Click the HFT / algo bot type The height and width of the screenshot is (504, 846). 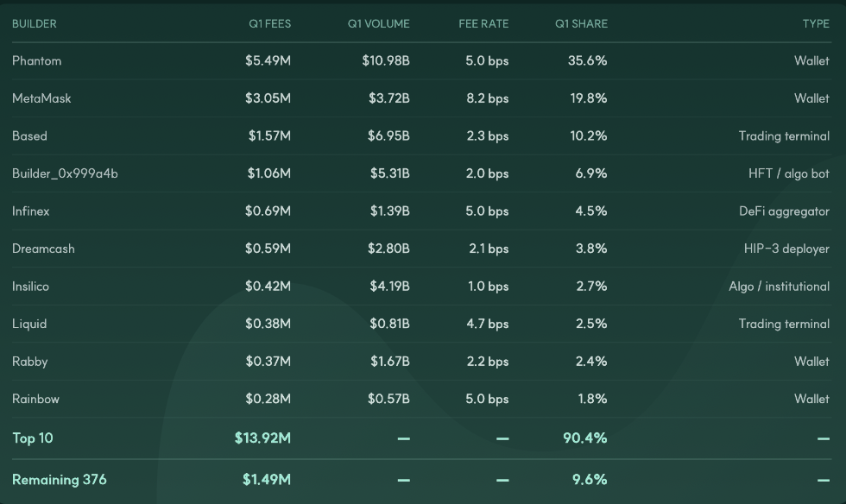[789, 173]
